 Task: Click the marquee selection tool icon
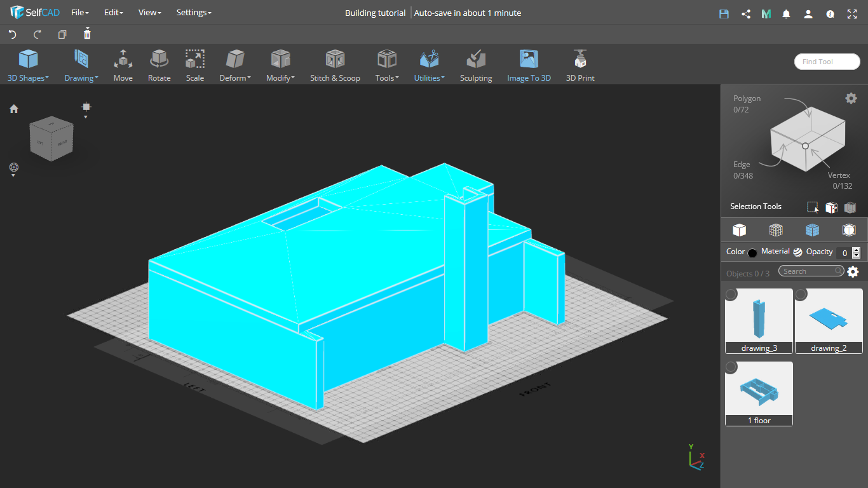click(813, 207)
